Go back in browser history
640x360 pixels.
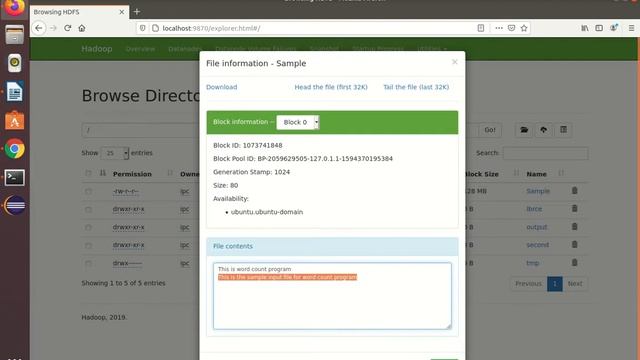point(39,28)
